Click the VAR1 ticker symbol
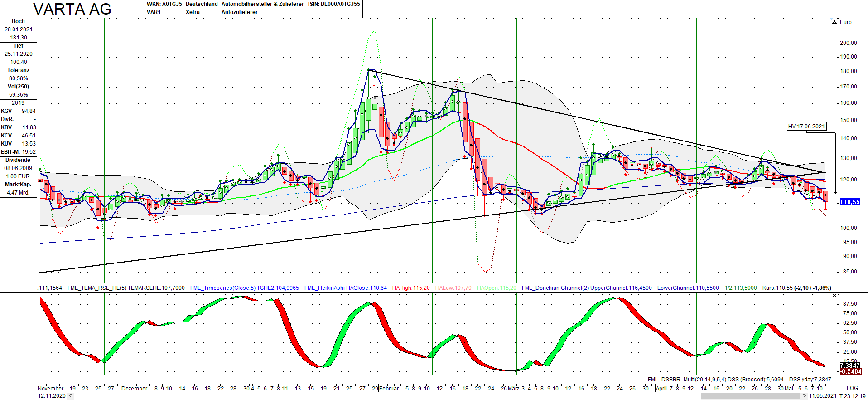Image resolution: width=868 pixels, height=400 pixels. tap(154, 12)
